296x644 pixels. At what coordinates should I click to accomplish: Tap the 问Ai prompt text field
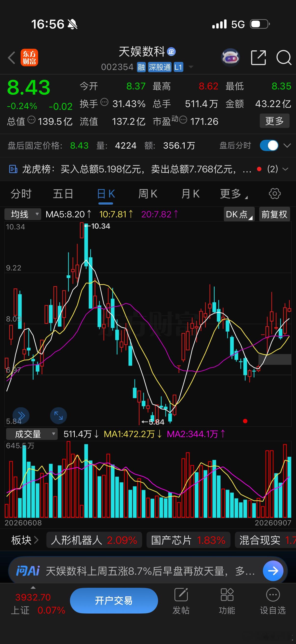point(150,571)
